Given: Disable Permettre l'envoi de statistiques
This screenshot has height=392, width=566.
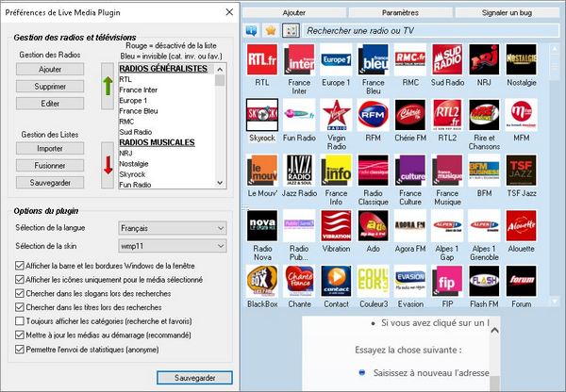Looking at the screenshot, I should 20,350.
